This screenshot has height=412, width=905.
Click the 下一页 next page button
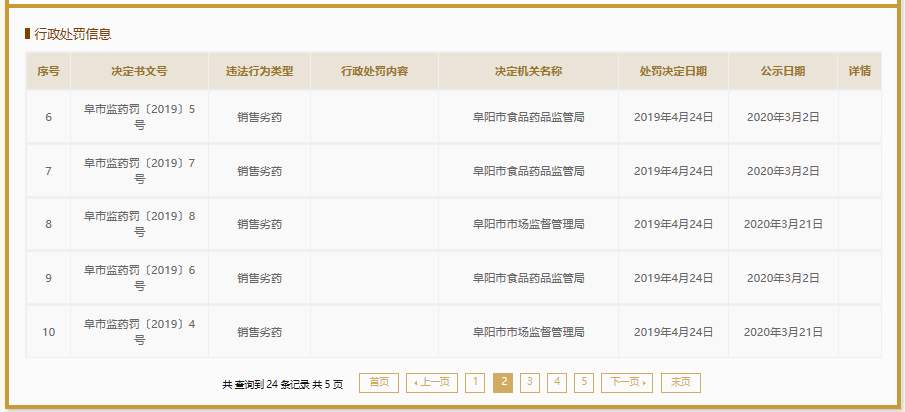point(626,383)
